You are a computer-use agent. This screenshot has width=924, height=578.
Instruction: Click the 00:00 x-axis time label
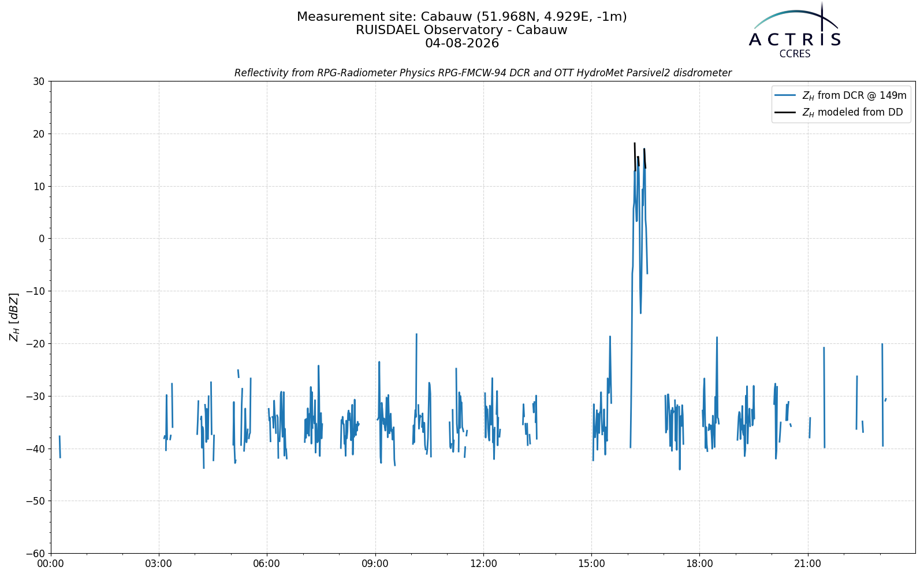click(x=51, y=564)
